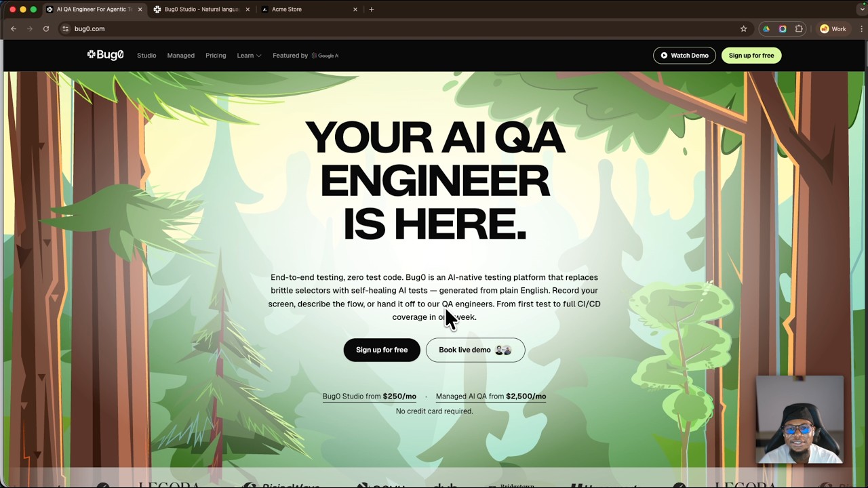Click Book live demo button
The height and width of the screenshot is (488, 868).
coord(475,350)
